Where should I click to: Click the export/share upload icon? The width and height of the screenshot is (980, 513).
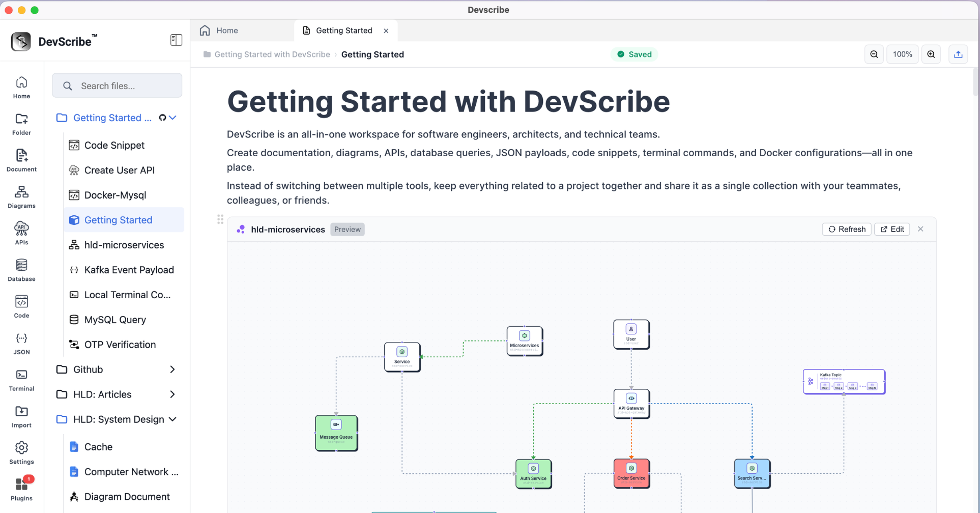click(958, 54)
